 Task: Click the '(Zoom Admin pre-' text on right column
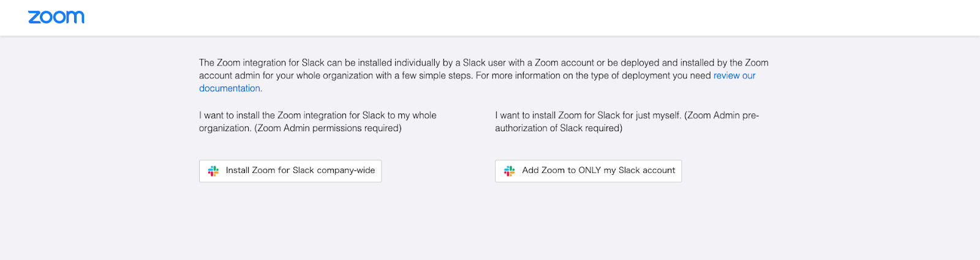tap(722, 115)
